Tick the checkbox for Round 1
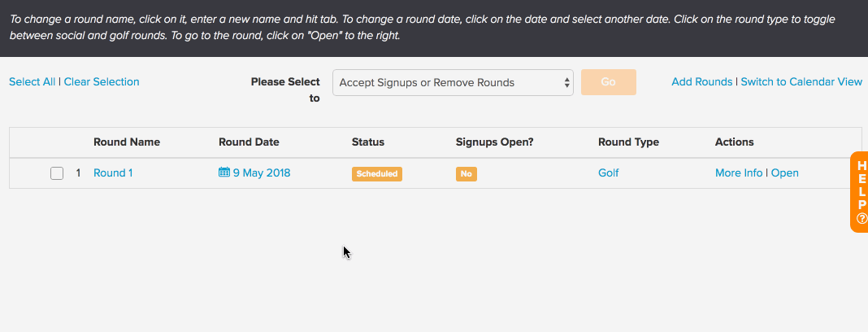 coord(56,173)
